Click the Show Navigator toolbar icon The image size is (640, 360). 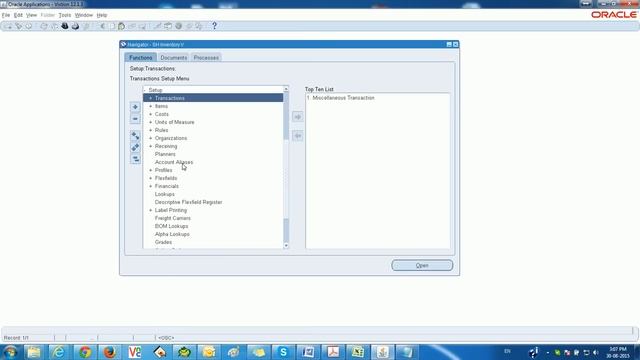[29, 26]
